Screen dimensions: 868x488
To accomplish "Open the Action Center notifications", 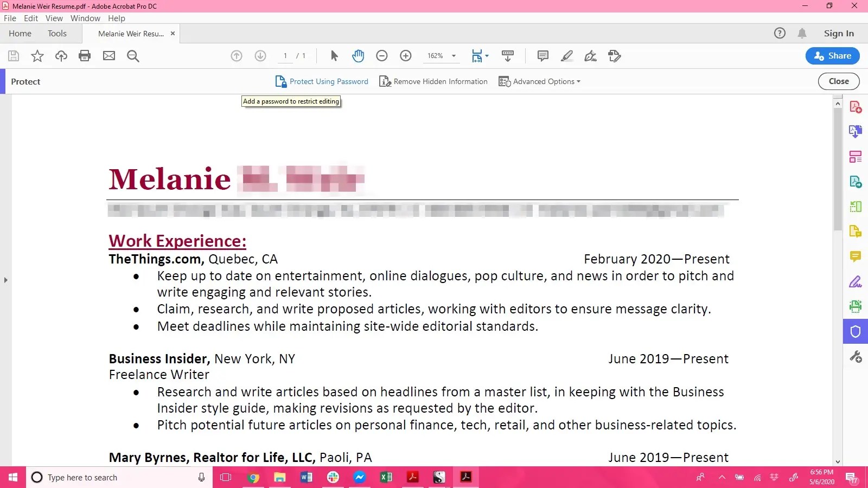I will pyautogui.click(x=852, y=478).
